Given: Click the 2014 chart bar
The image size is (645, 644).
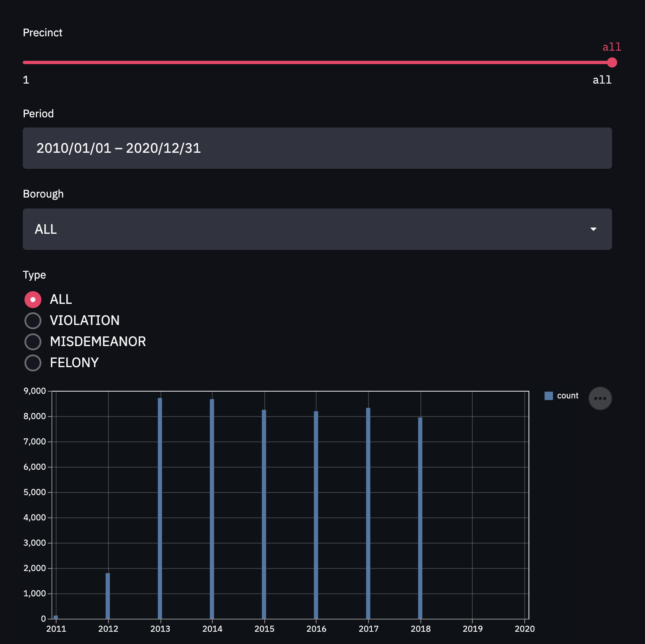Looking at the screenshot, I should point(212,506).
